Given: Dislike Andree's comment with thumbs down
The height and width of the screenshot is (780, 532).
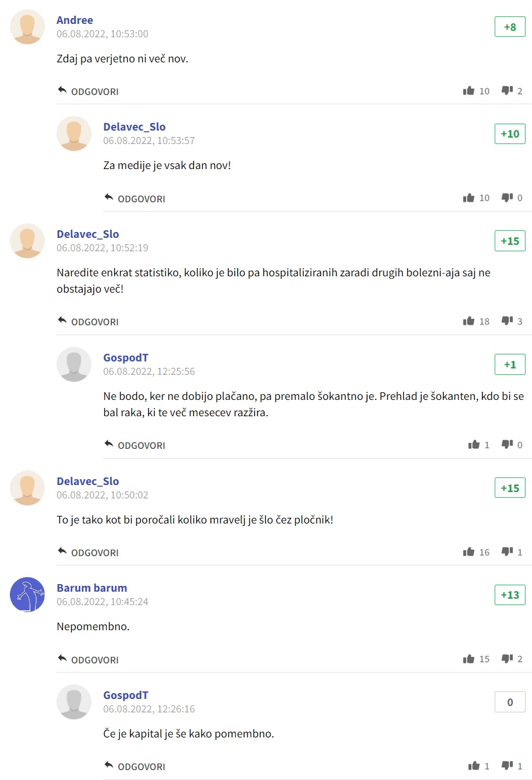Looking at the screenshot, I should point(508,91).
